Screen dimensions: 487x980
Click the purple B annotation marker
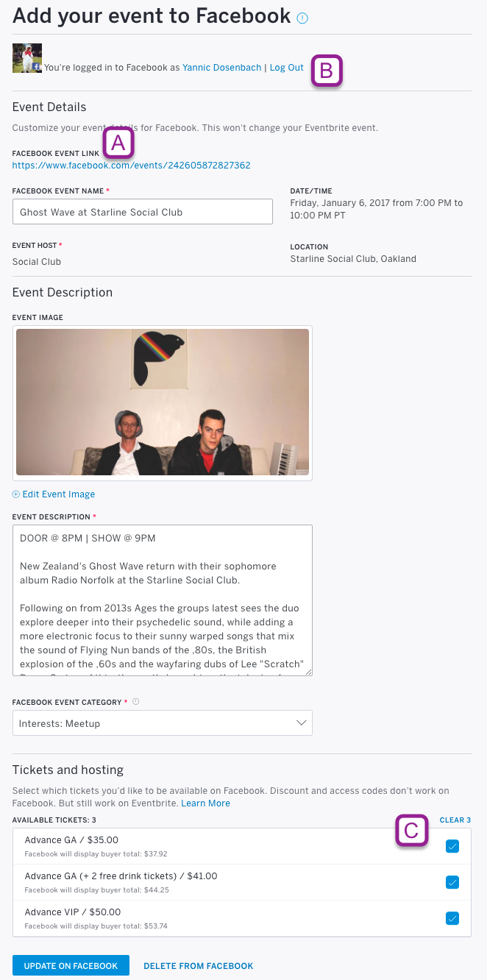coord(327,71)
